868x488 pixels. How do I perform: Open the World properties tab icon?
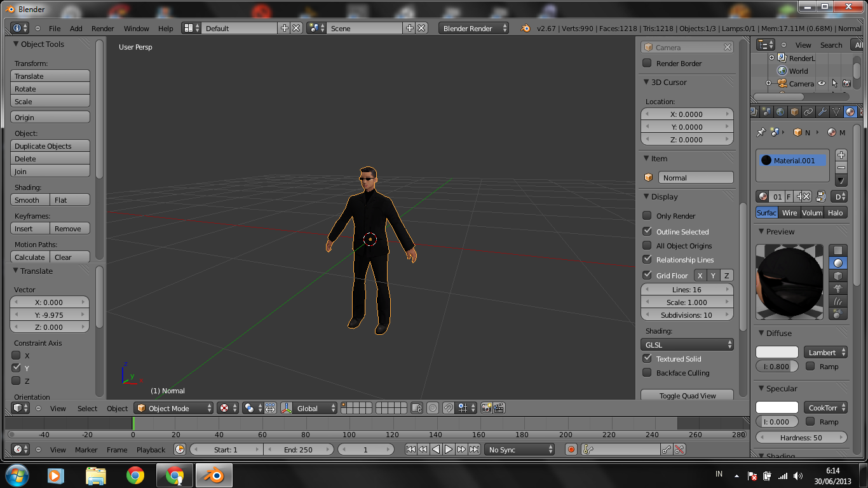(x=780, y=112)
